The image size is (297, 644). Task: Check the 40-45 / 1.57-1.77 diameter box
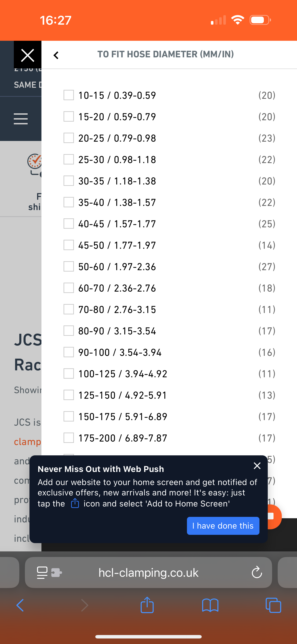[x=69, y=223]
